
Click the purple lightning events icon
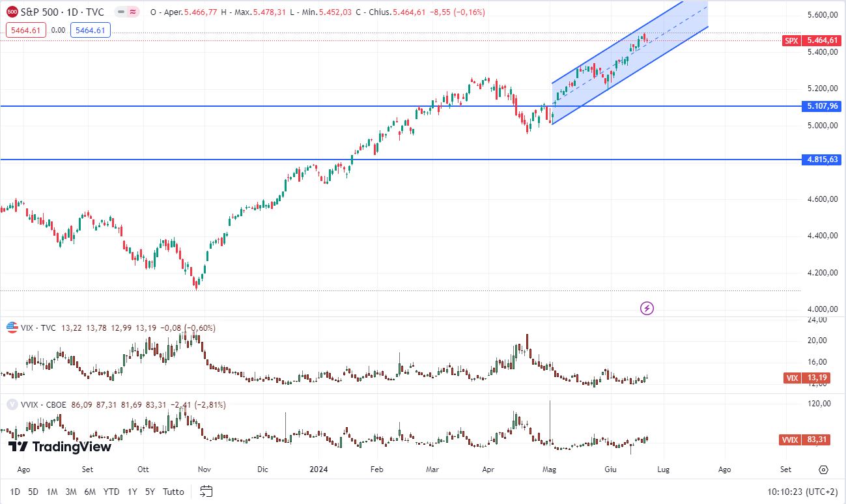click(647, 307)
